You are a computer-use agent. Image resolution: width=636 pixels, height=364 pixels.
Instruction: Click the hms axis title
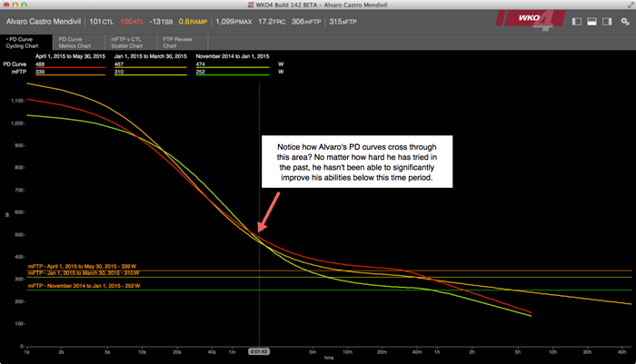coord(329,358)
